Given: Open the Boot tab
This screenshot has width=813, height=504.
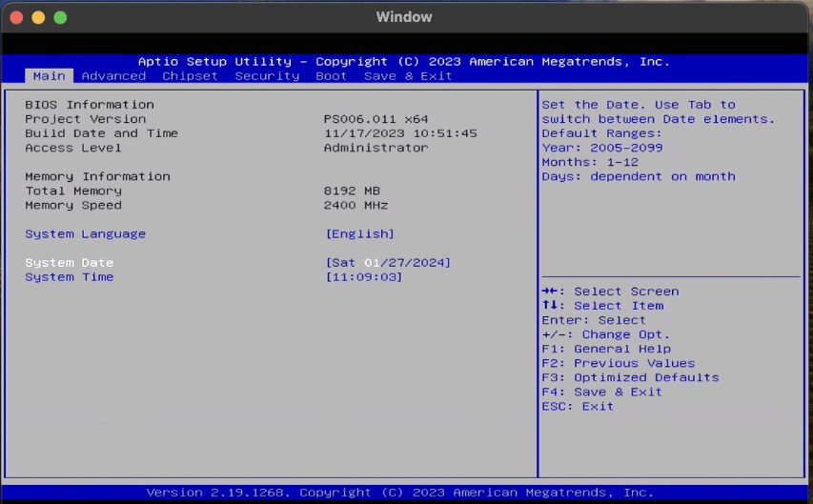Looking at the screenshot, I should [332, 76].
